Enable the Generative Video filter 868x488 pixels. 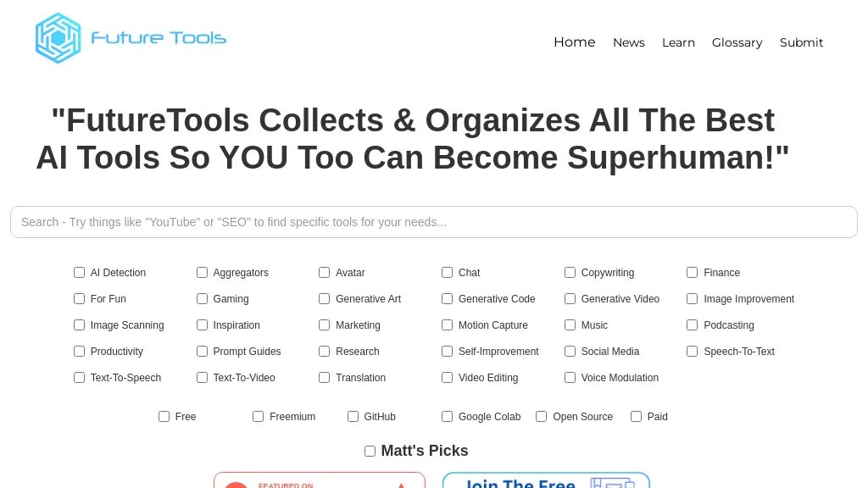point(570,299)
